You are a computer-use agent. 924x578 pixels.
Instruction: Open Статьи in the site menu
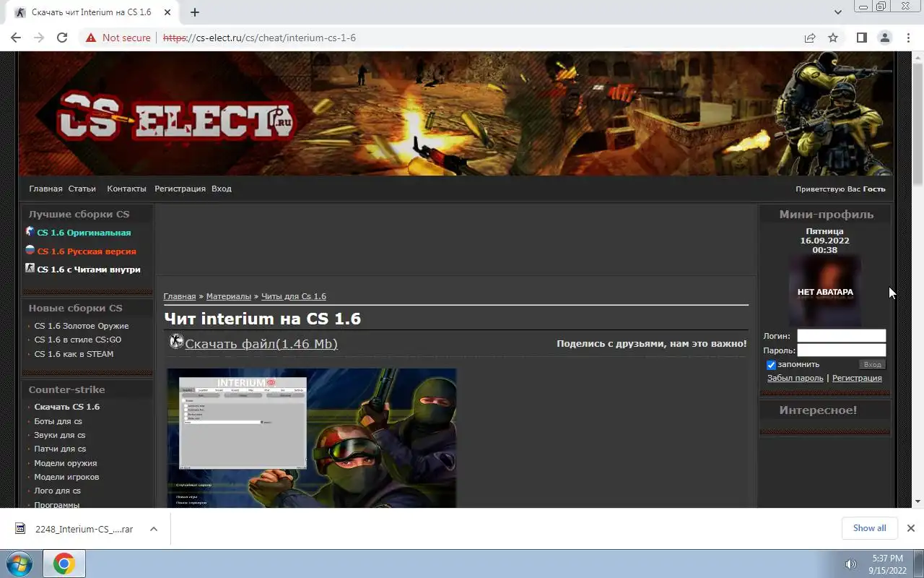coord(82,189)
